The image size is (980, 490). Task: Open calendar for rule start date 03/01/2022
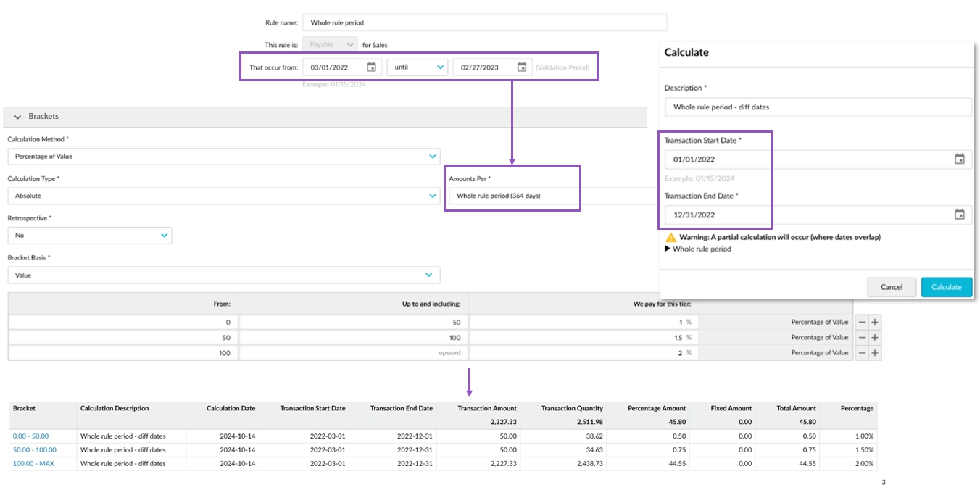click(371, 67)
